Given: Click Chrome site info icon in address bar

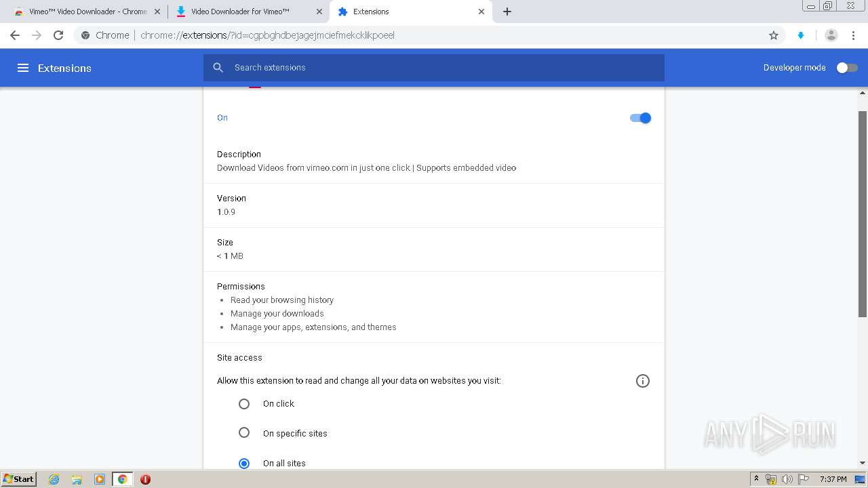Looking at the screenshot, I should click(x=85, y=35).
